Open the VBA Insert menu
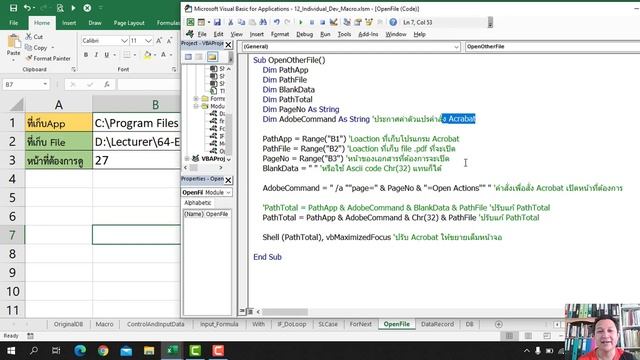 tap(256, 34)
